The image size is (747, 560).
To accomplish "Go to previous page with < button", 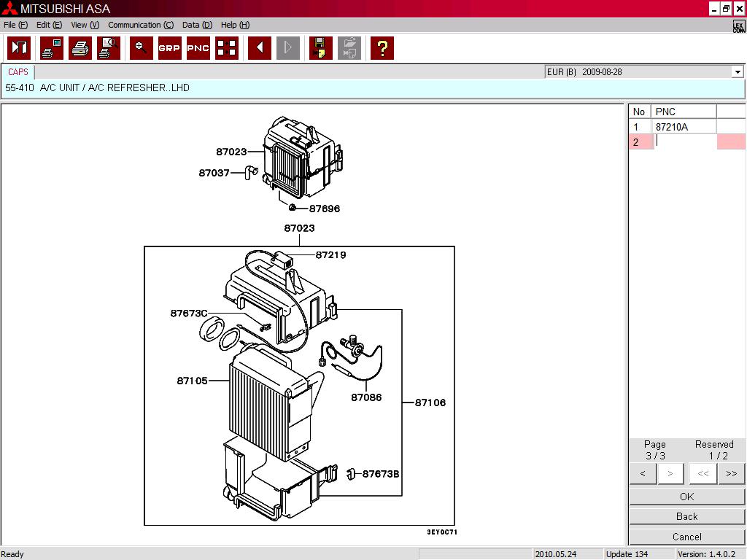I will click(643, 473).
